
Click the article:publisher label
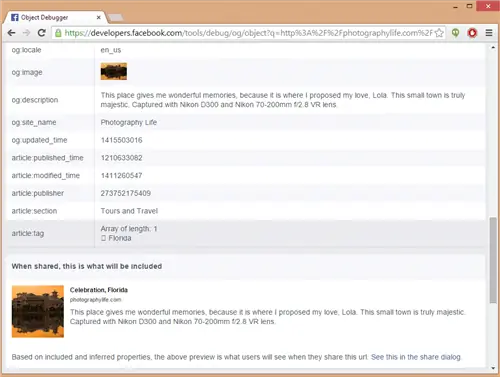click(38, 193)
